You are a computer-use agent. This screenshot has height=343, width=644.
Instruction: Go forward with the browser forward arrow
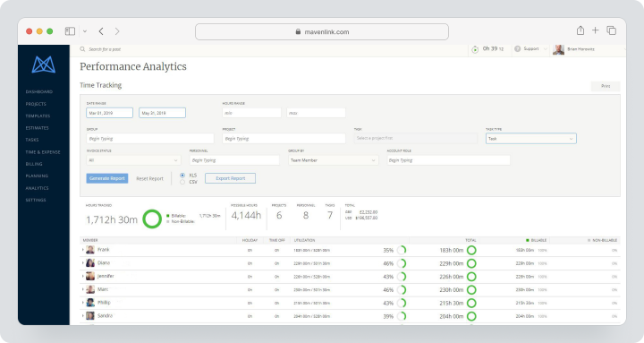click(x=117, y=31)
